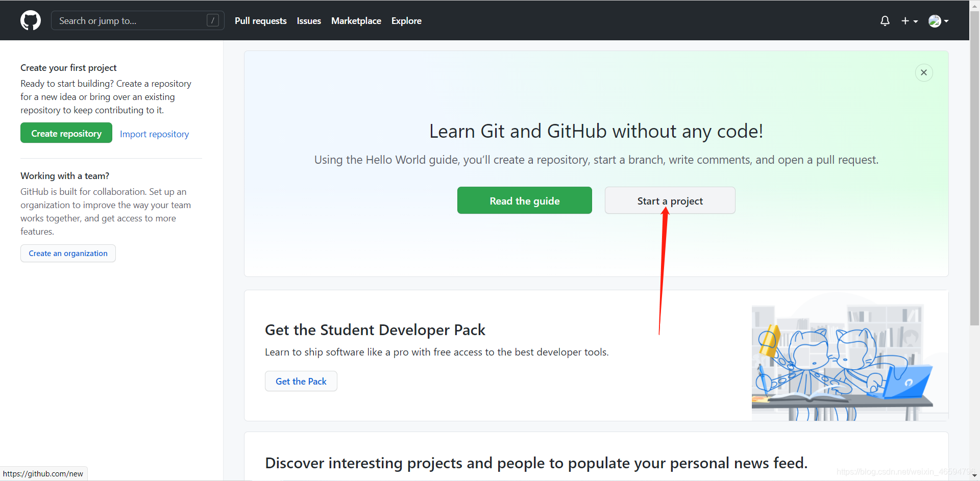Click the GitHub Octocat logo

[31, 20]
